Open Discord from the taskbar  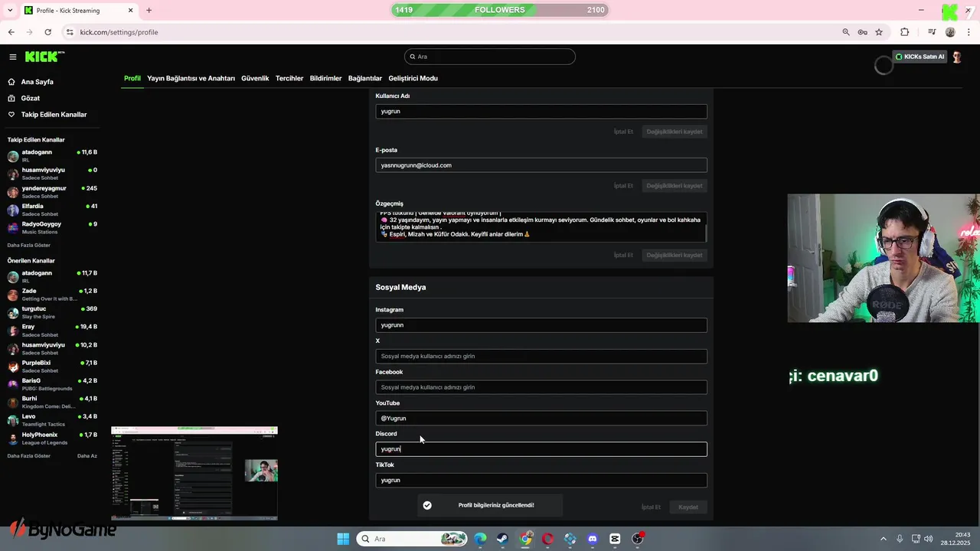592,539
